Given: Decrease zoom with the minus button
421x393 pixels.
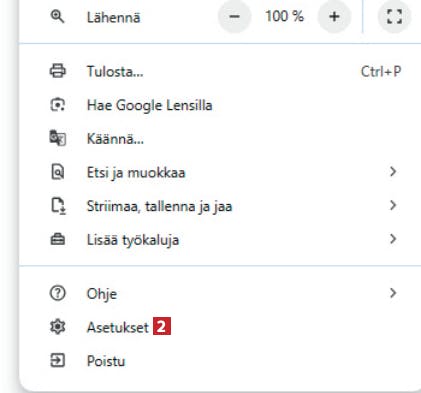Looking at the screenshot, I should pyautogui.click(x=235, y=16).
